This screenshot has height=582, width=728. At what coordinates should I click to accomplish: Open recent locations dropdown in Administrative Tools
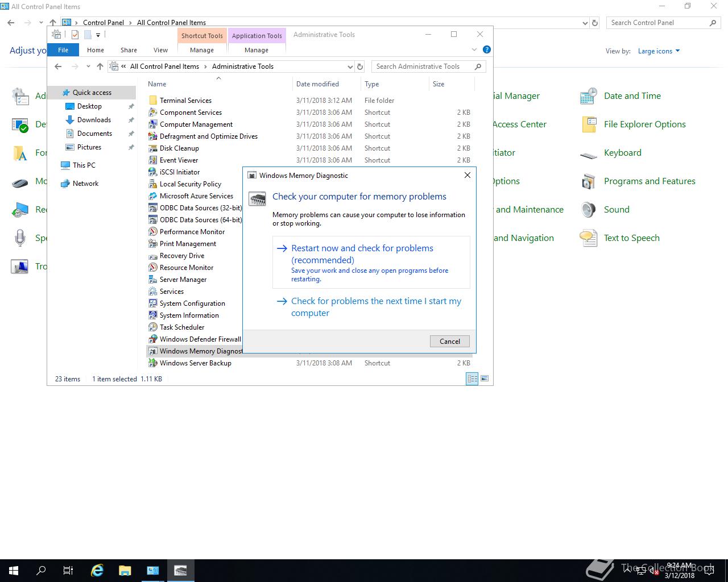click(88, 66)
